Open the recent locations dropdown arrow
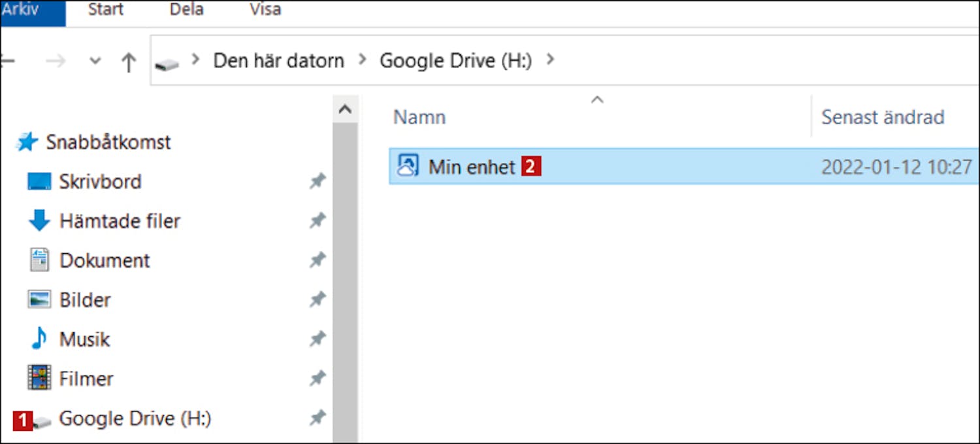Viewport: 980px width, 444px height. coord(95,61)
